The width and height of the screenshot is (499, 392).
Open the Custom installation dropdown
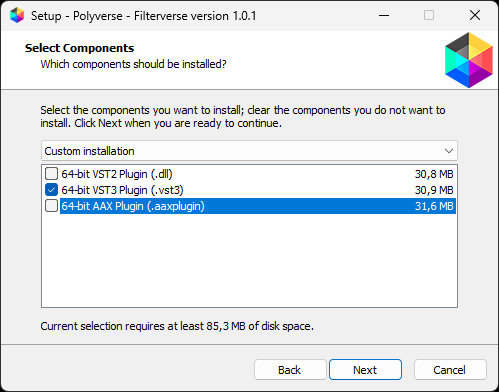pyautogui.click(x=249, y=151)
